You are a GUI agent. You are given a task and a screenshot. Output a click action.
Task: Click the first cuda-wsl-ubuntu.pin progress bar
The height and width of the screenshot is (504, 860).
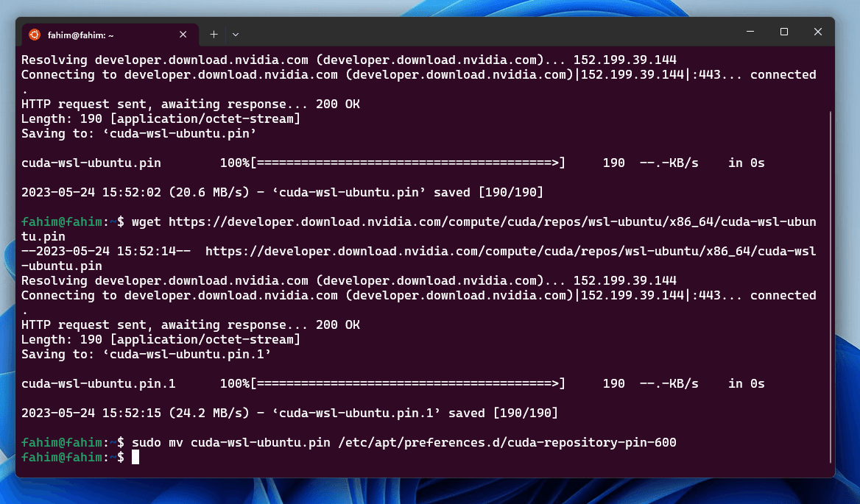click(x=407, y=163)
